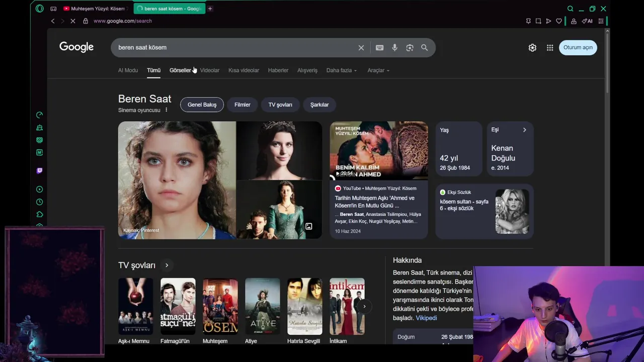Submit search with magnifier button
This screenshot has height=362, width=644.
[424, 48]
